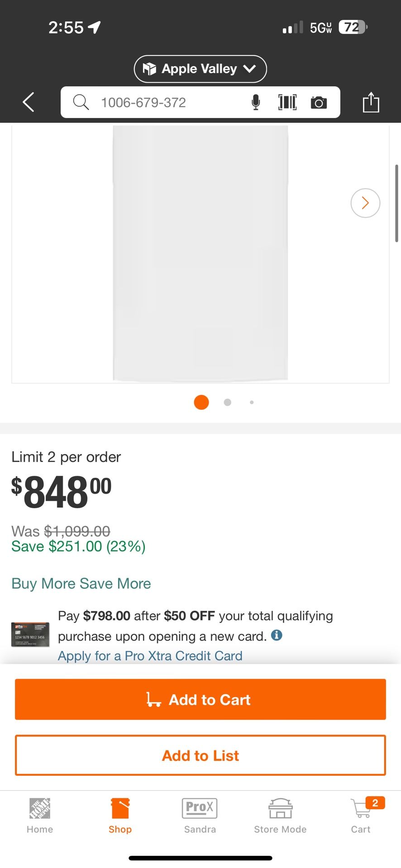
Task: Select the first carousel dot indicator
Action: 201,402
